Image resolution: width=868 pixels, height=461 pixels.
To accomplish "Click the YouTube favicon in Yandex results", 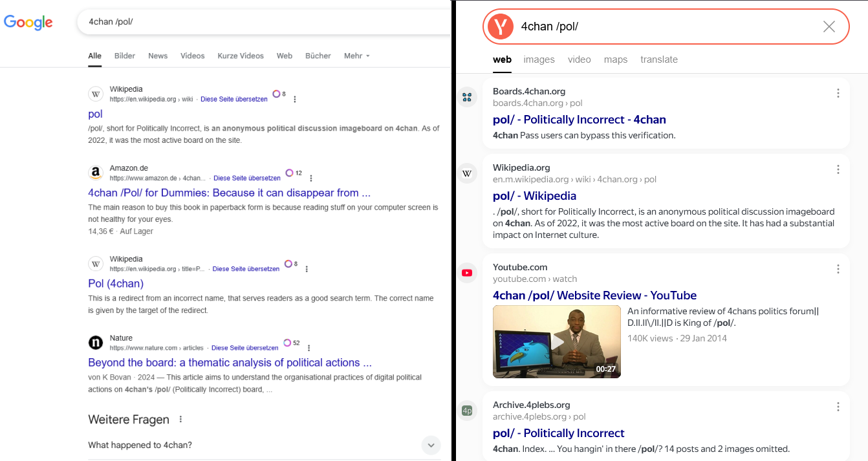I will 467,273.
